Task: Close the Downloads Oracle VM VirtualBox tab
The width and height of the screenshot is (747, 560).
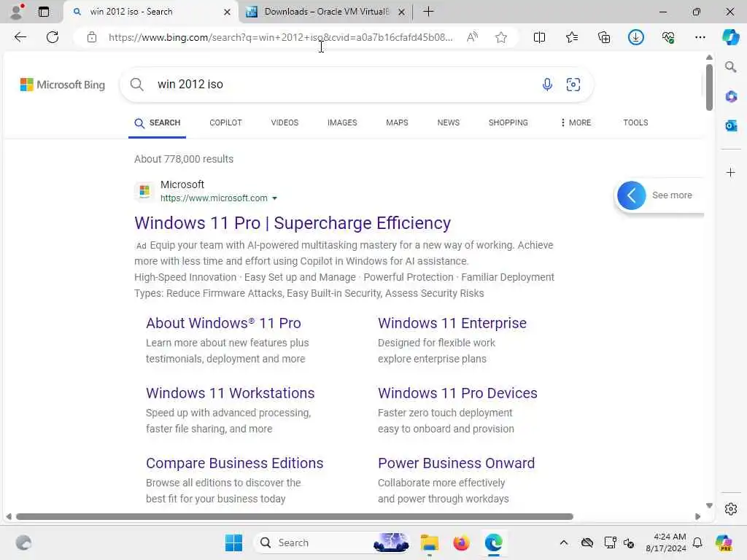Action: pos(402,12)
